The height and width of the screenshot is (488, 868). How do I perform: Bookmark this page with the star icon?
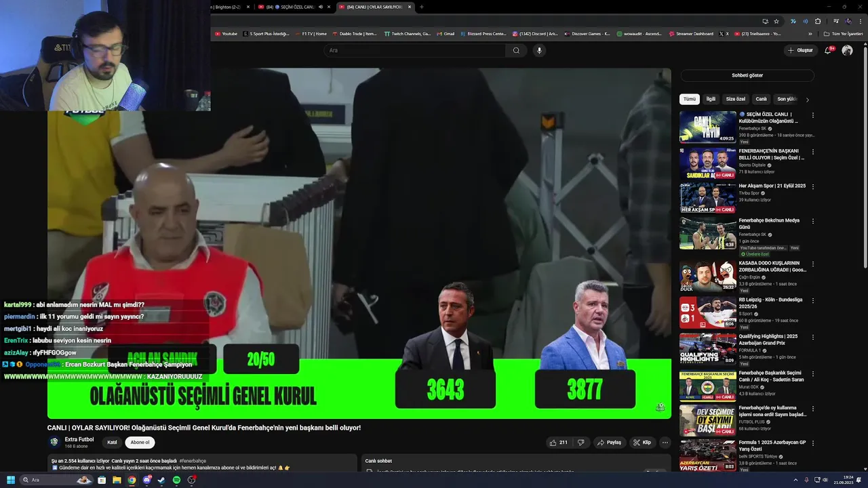click(x=776, y=21)
